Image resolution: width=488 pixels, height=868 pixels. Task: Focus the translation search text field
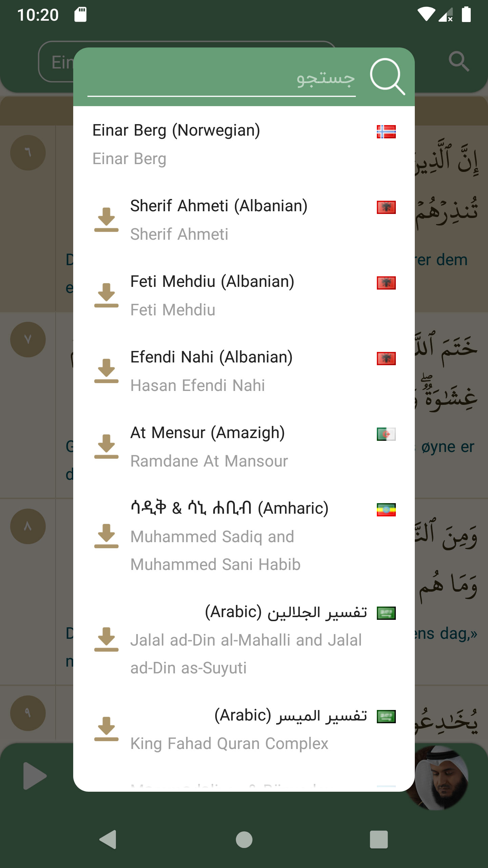pos(222,78)
